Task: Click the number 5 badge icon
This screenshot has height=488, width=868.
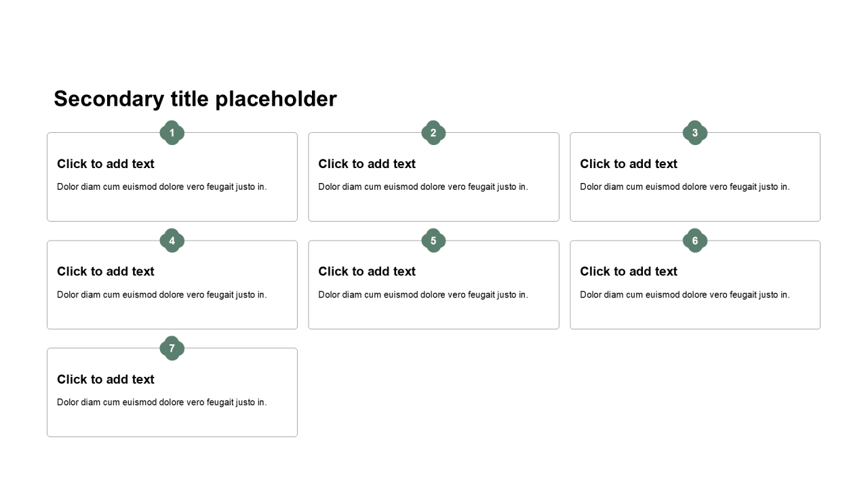Action: click(433, 241)
